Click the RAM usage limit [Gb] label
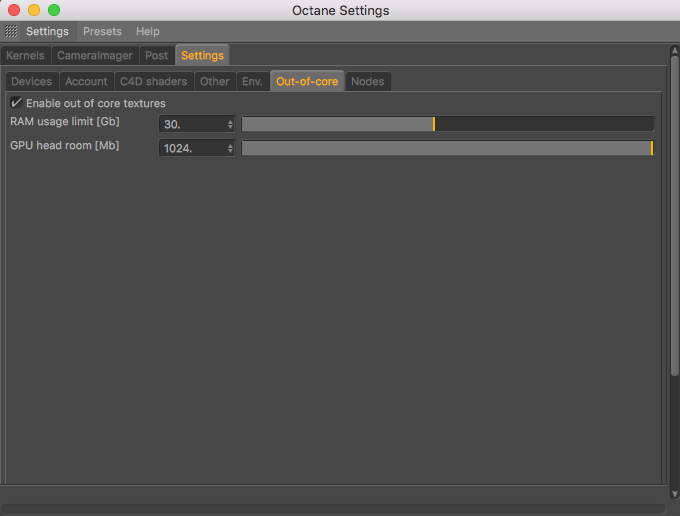The height and width of the screenshot is (516, 680). [x=65, y=121]
